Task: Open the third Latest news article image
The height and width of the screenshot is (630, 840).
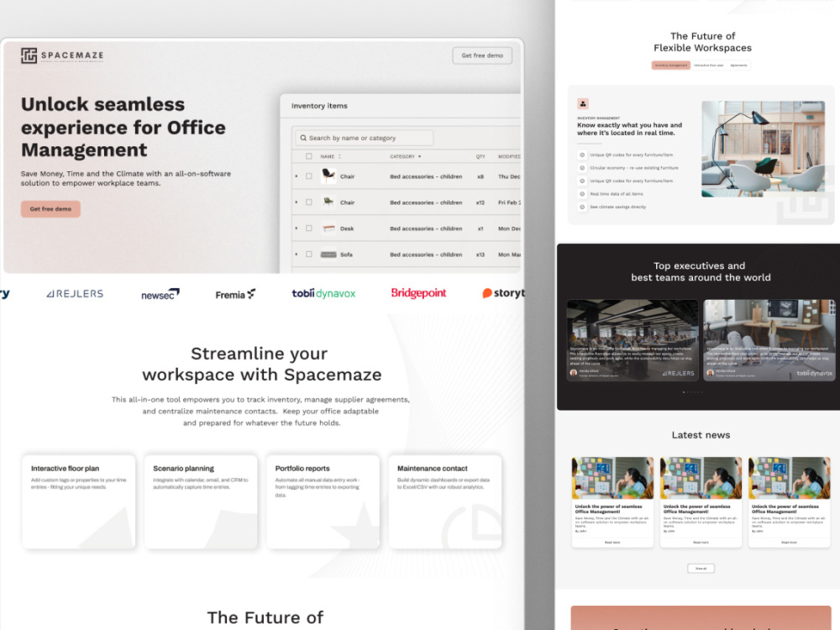Action: [x=789, y=478]
